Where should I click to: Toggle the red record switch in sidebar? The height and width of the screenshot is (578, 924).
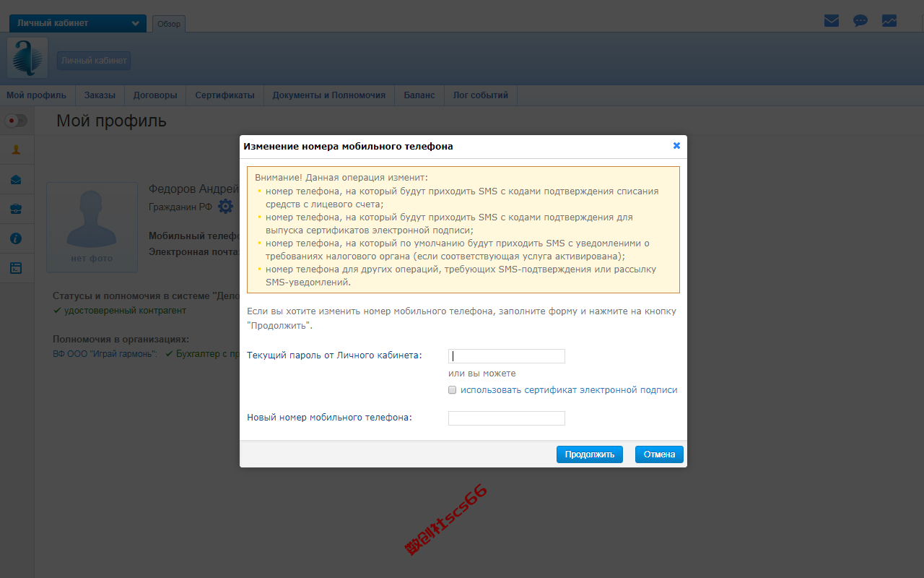point(16,121)
